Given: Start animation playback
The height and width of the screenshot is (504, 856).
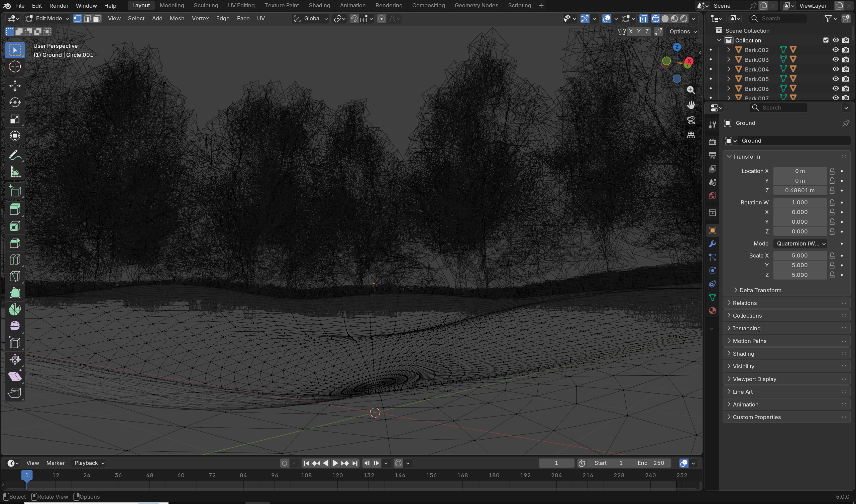Looking at the screenshot, I should [335, 463].
